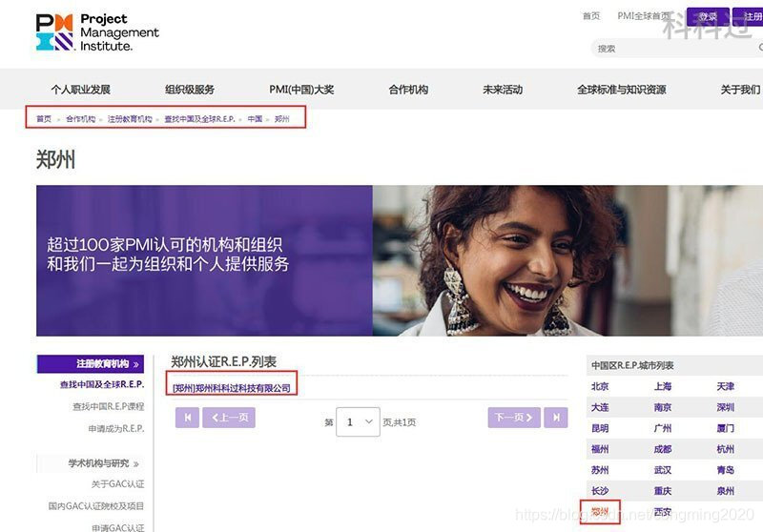Select 昆明 in city list
763x532 pixels.
pos(600,428)
